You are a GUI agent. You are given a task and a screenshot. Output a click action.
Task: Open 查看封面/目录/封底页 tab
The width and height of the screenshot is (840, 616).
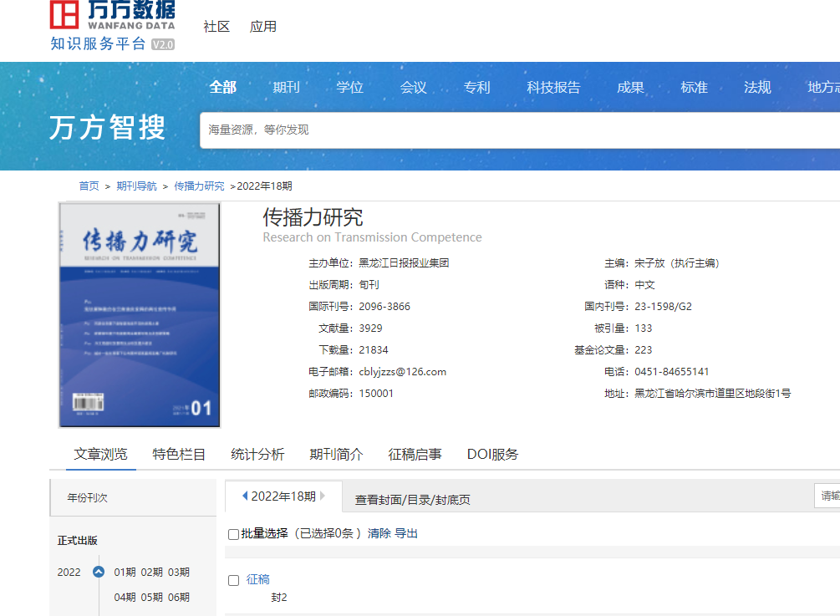pyautogui.click(x=412, y=500)
